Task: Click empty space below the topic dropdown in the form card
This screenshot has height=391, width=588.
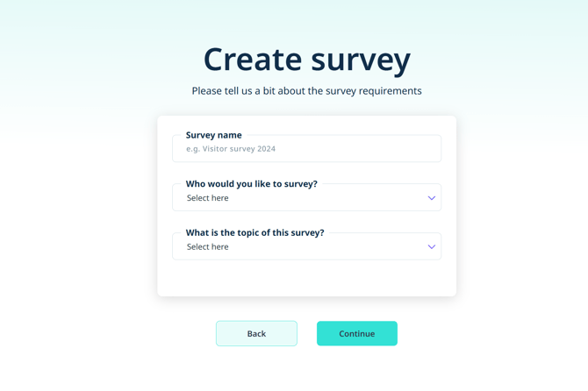Action: 306,278
